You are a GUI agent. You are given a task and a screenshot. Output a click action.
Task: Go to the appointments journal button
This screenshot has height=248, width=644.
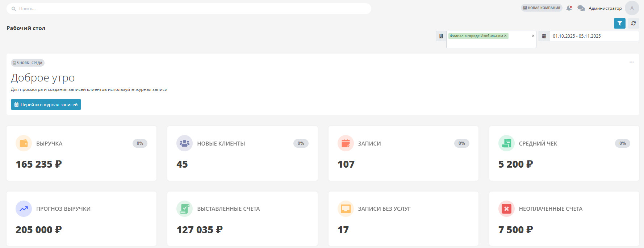[46, 105]
